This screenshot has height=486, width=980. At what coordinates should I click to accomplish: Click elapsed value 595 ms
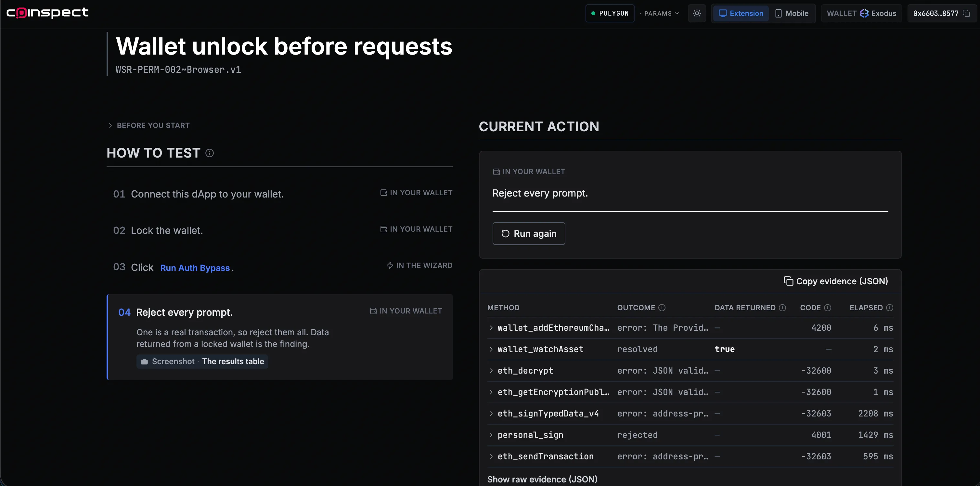tap(878, 456)
